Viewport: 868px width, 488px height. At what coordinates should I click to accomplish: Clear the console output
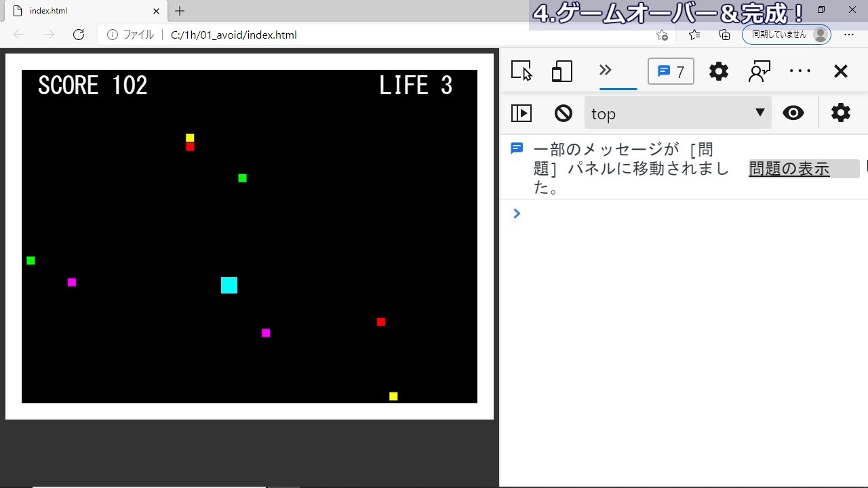[563, 113]
